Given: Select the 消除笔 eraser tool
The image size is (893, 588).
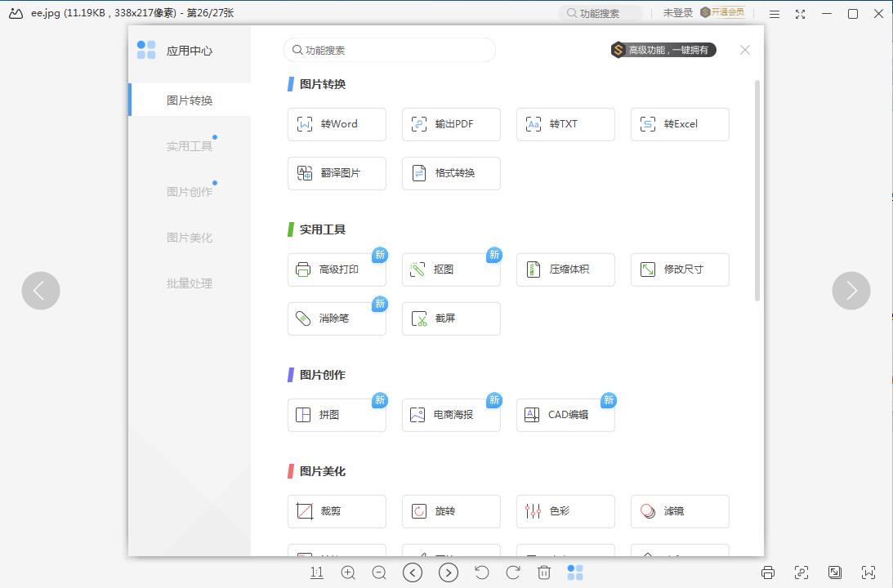Looking at the screenshot, I should point(337,318).
